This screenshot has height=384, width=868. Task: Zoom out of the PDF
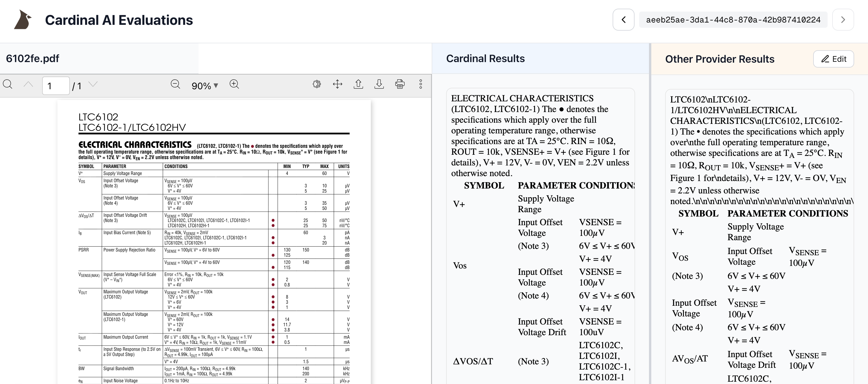click(x=175, y=84)
